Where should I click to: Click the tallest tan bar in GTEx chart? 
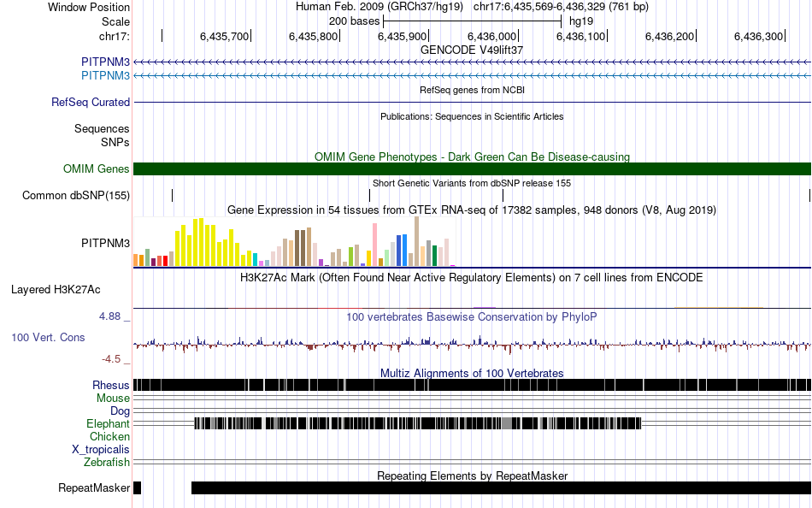click(x=416, y=241)
